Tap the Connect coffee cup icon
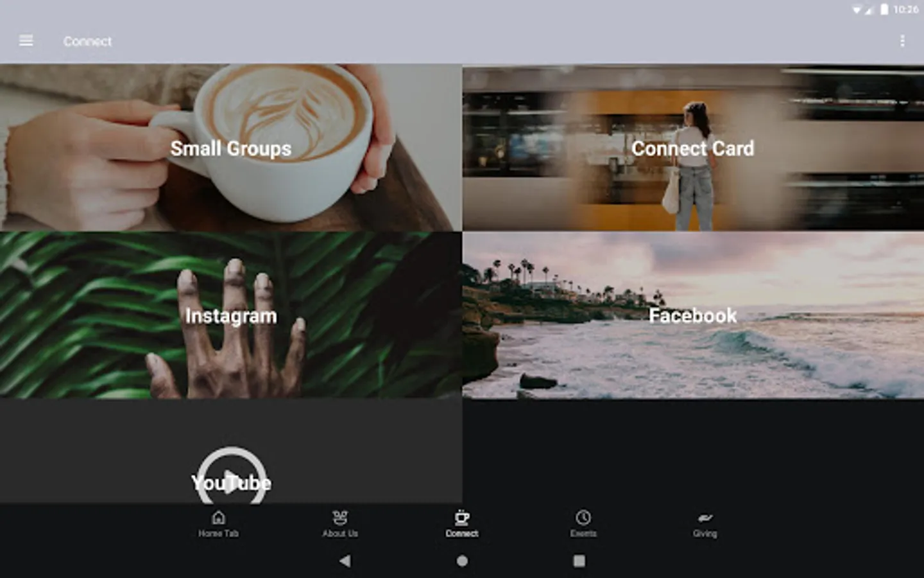Screen dimensions: 924x578 [x=462, y=518]
